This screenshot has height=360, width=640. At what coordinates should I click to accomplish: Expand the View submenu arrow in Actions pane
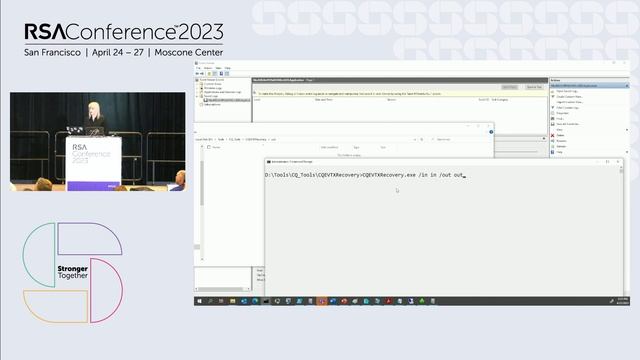click(627, 130)
